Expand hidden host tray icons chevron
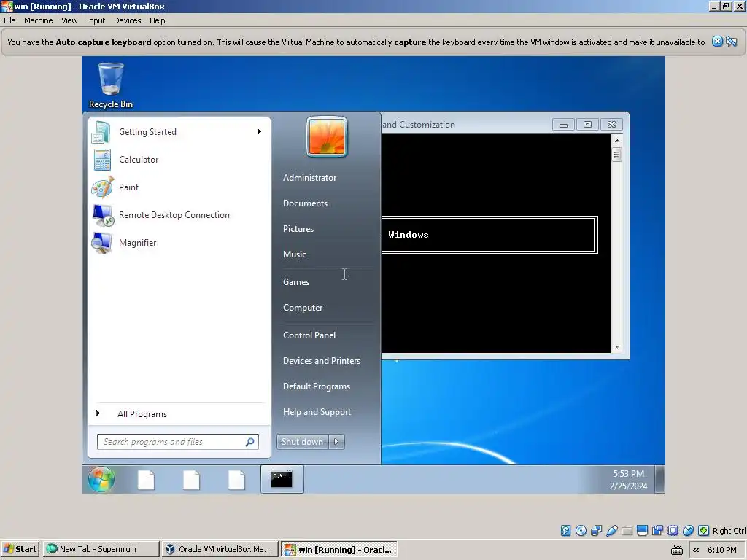Screen dimensions: 747x560 (x=696, y=550)
